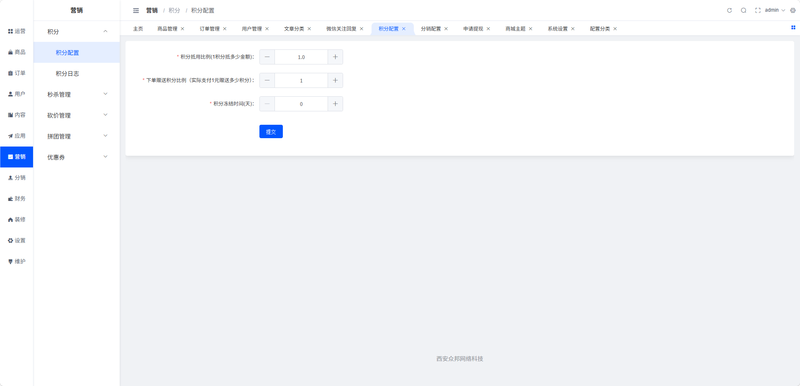Increase the 积分抵用比例 value

tap(335, 57)
